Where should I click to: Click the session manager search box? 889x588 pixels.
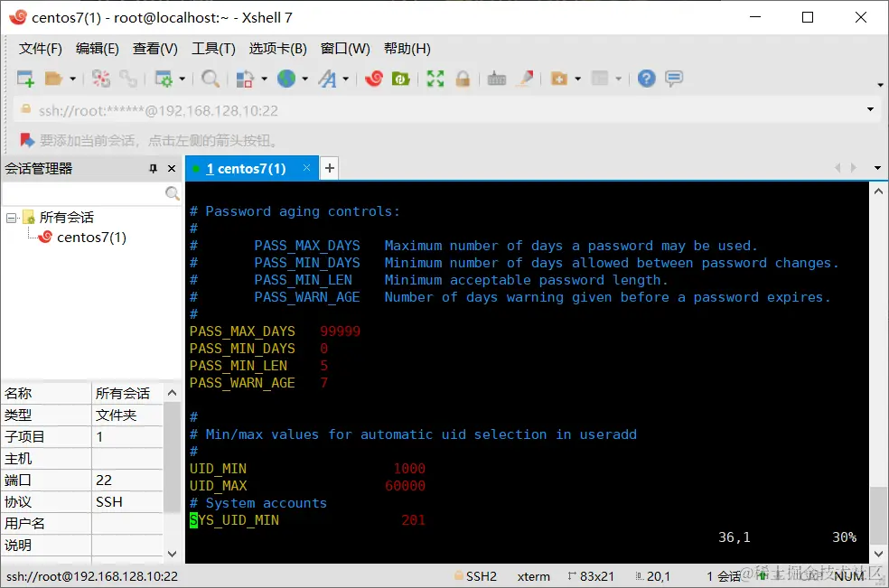[x=83, y=193]
